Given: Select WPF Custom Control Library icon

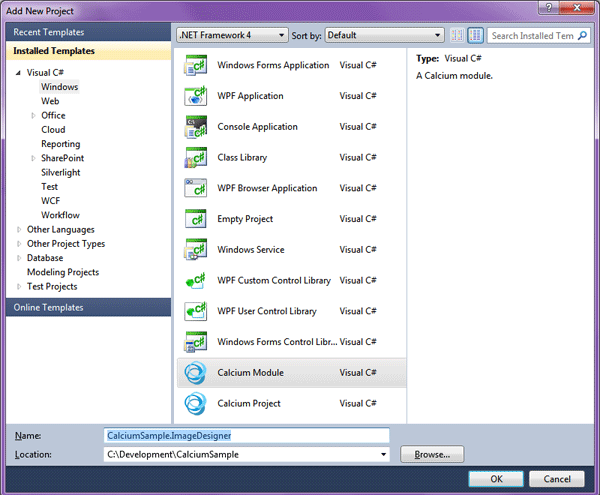Looking at the screenshot, I should tap(196, 281).
